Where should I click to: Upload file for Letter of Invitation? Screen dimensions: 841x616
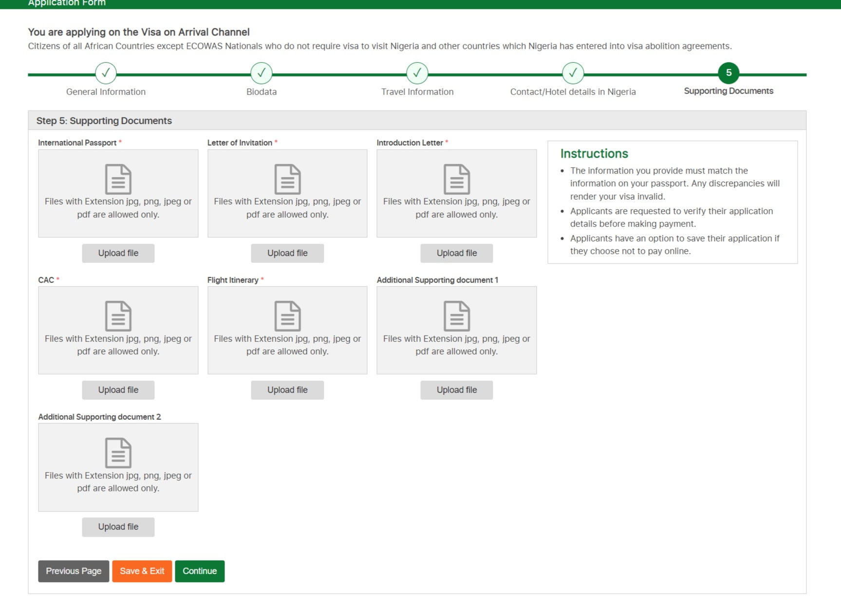tap(287, 253)
